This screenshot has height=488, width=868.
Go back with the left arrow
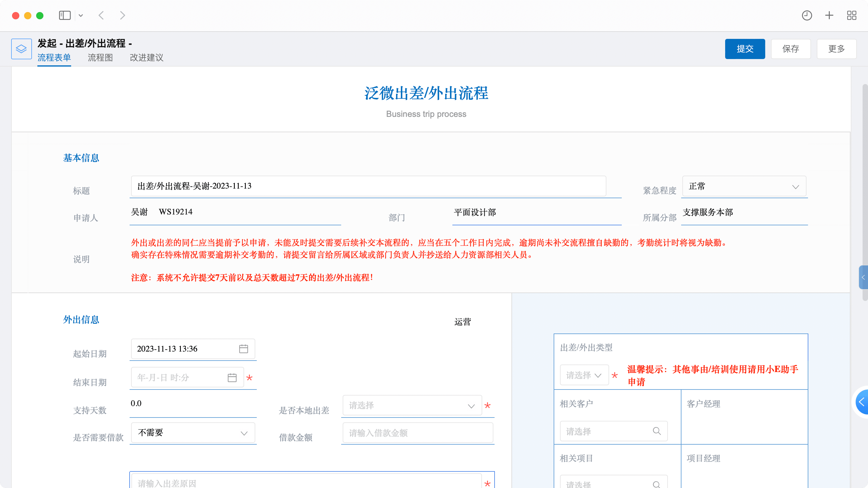[x=101, y=15]
